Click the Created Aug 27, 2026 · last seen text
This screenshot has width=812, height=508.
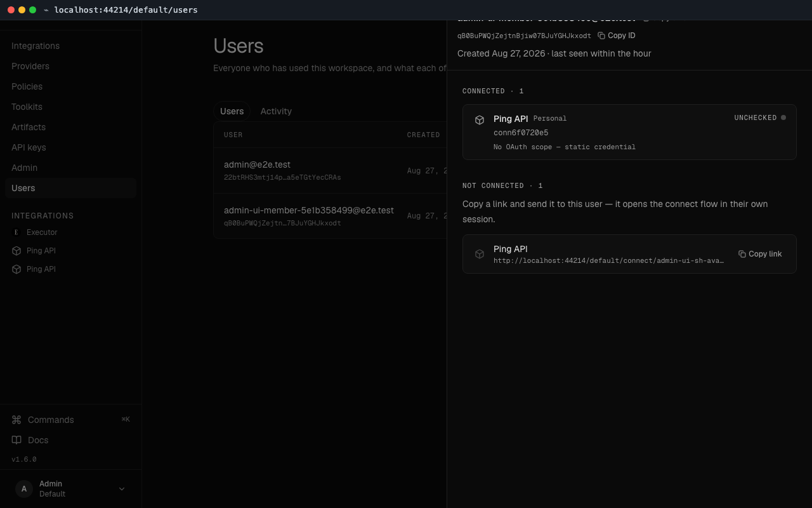click(554, 53)
